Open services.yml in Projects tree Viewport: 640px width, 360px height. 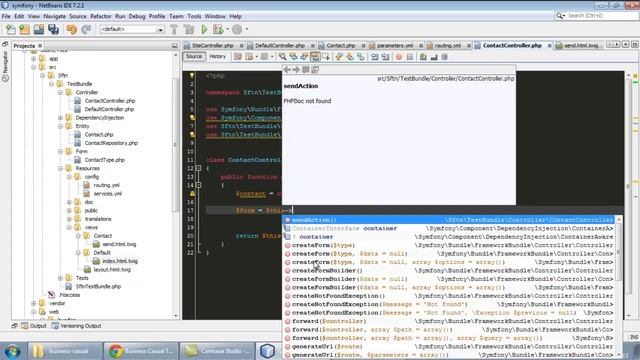[108, 193]
